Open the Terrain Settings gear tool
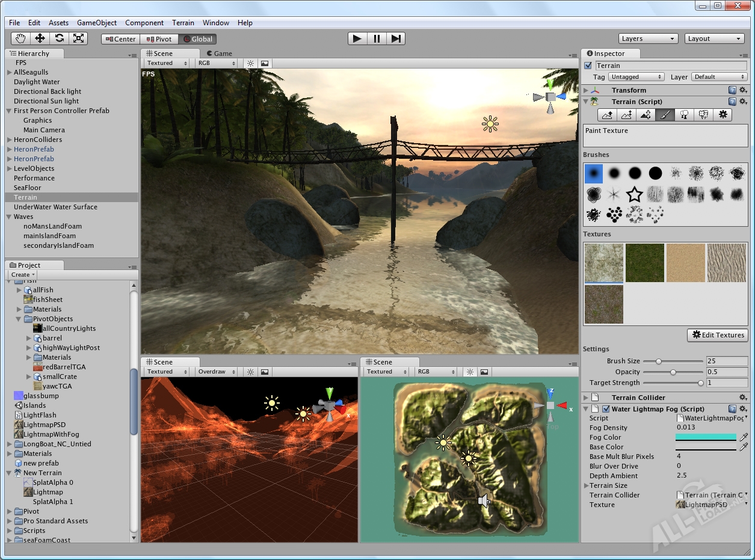 point(723,115)
